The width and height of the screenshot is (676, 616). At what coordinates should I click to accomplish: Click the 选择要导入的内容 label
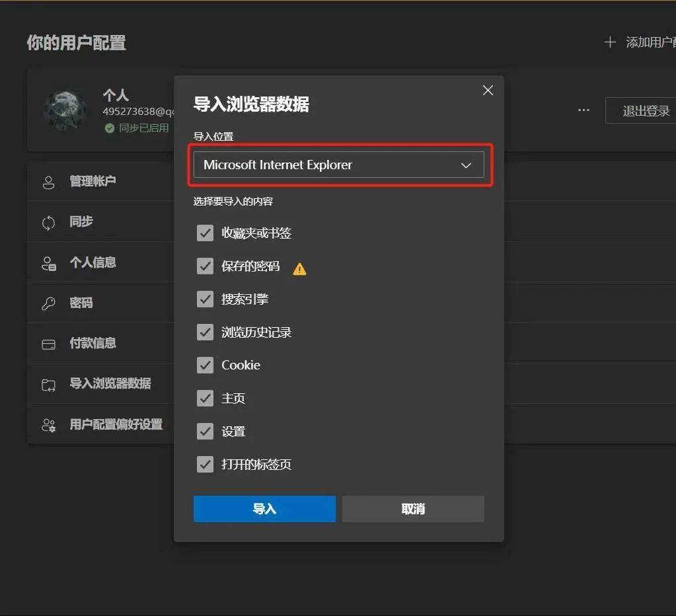[233, 202]
